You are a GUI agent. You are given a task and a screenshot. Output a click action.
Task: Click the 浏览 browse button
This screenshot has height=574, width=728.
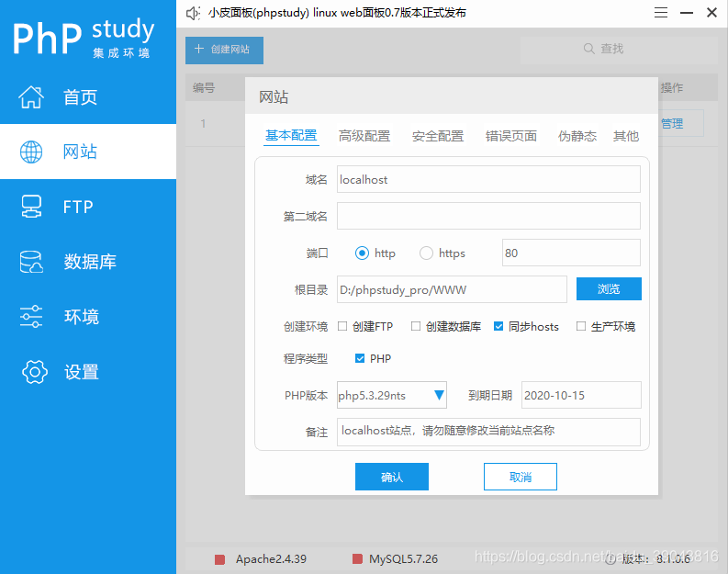tap(609, 289)
